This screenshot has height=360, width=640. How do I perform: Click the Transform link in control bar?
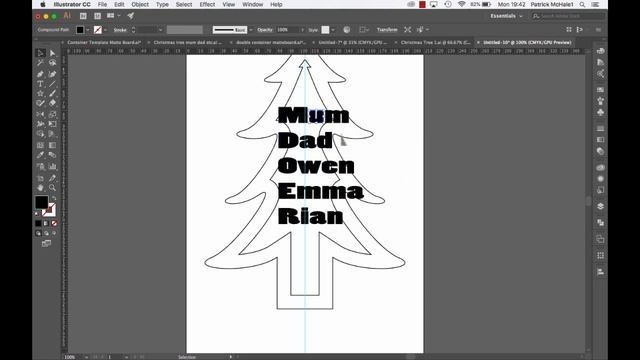tap(387, 30)
